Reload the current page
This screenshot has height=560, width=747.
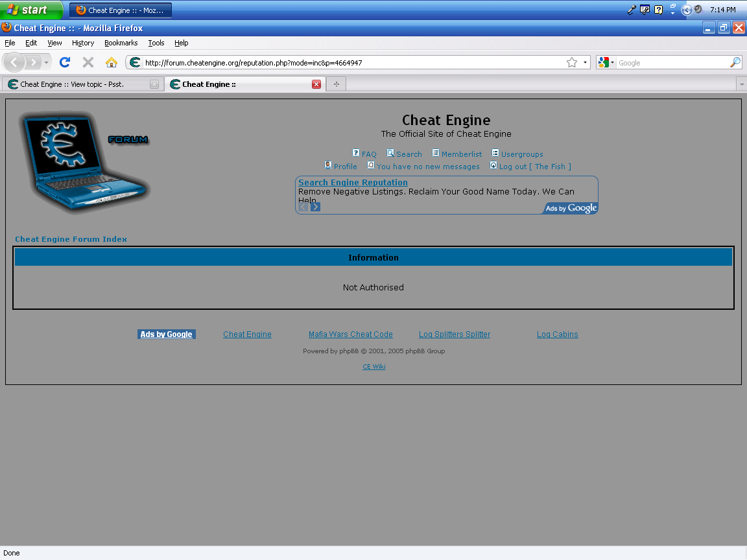(65, 62)
